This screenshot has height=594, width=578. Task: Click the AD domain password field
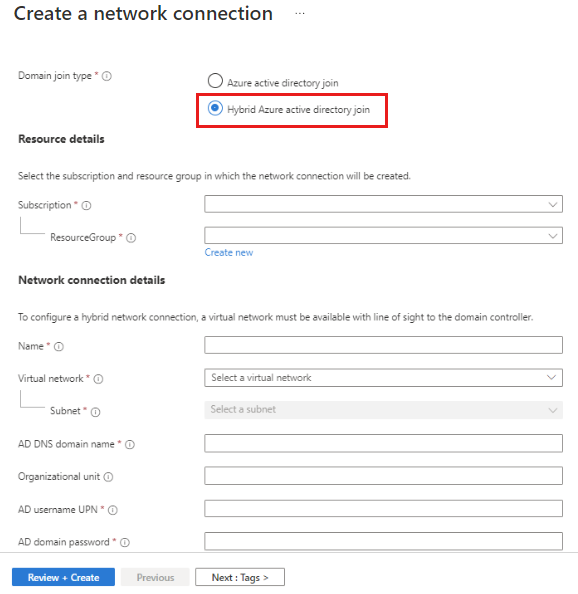point(383,541)
